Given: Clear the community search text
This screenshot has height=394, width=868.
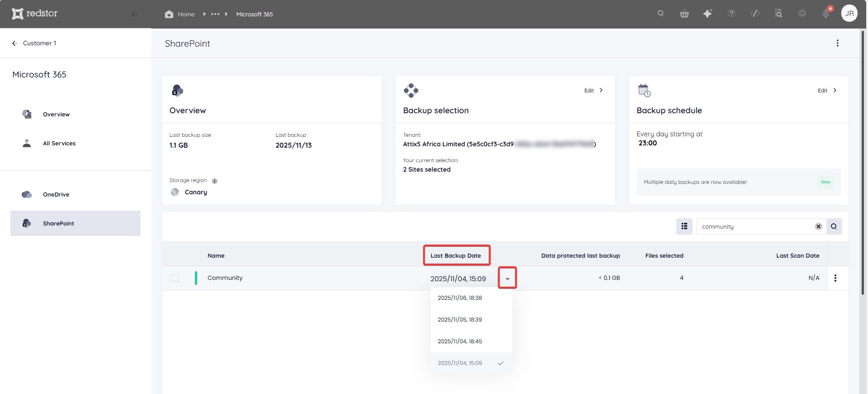Looking at the screenshot, I should pos(818,226).
